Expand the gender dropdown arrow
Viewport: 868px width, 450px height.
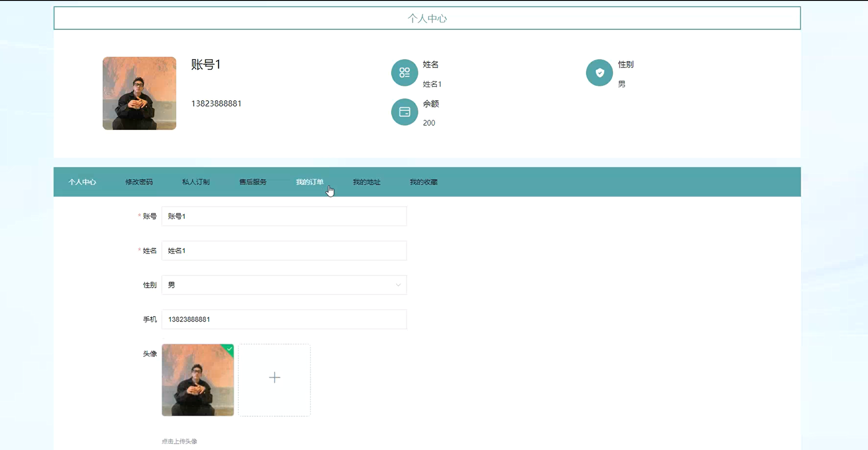coord(398,285)
